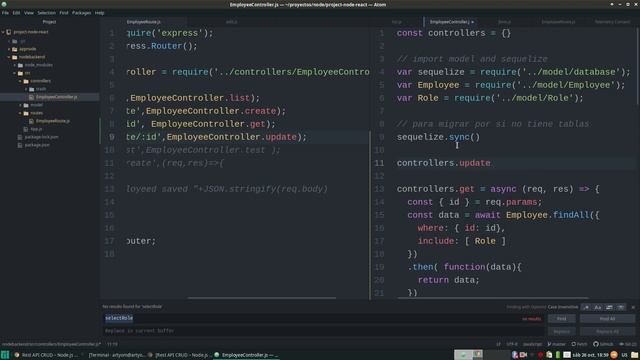Open the Packages menu
Screen dimensions: 640x360
tap(82, 13)
